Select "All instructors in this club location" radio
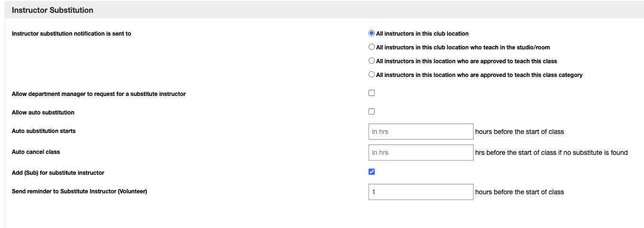This screenshot has height=228, width=644. 372,33
